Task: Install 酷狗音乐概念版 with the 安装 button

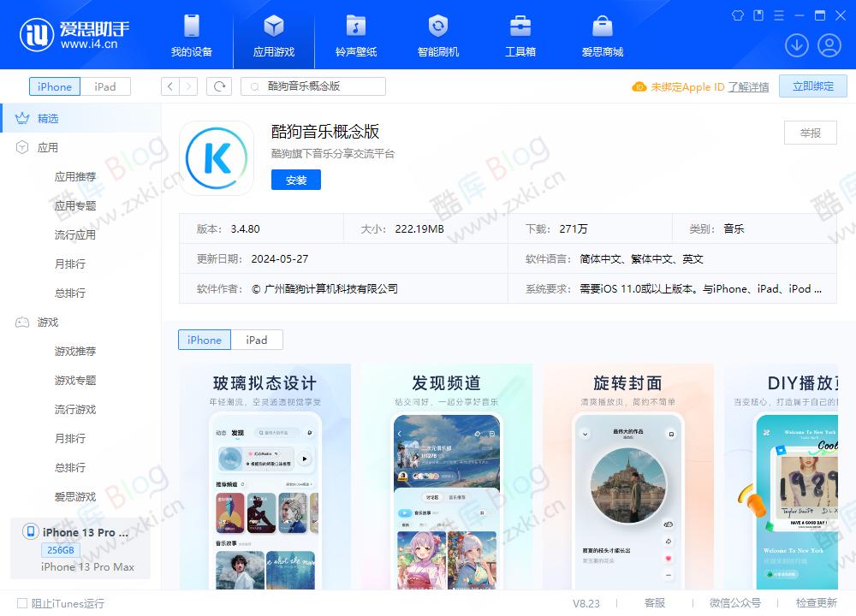Action: pyautogui.click(x=295, y=180)
